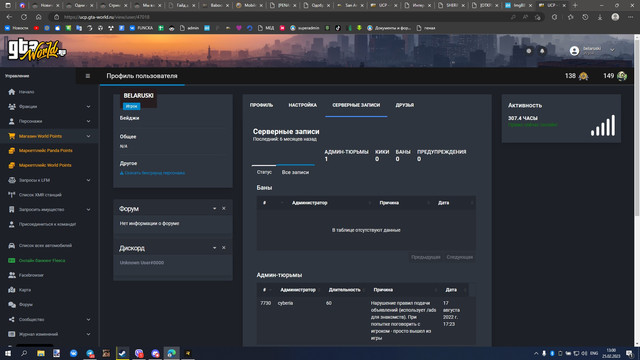Toggle the sidebar hamburger menu icon

[x=88, y=76]
